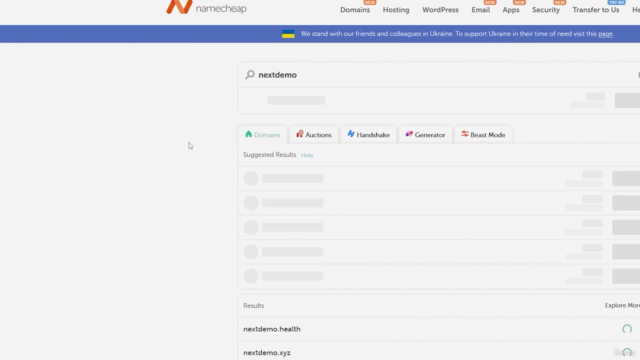The width and height of the screenshot is (640, 360).
Task: Focus the nextdemo search field
Action: [x=439, y=75]
